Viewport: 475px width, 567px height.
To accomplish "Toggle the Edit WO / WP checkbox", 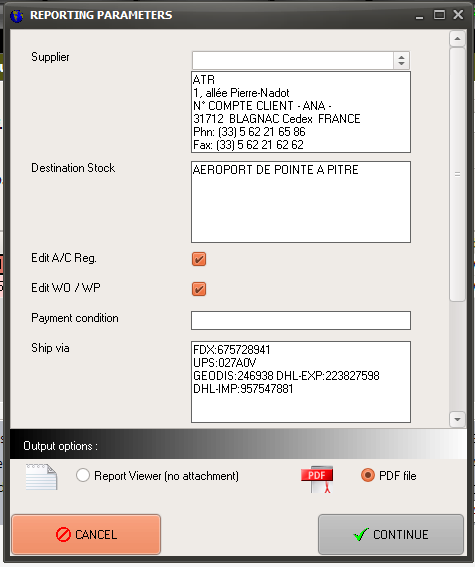I will click(x=199, y=289).
